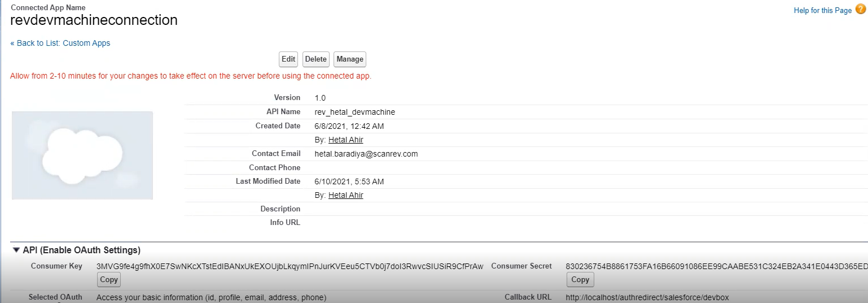Select the Access your basic information scope text
The height and width of the screenshot is (303, 868).
coord(212,297)
